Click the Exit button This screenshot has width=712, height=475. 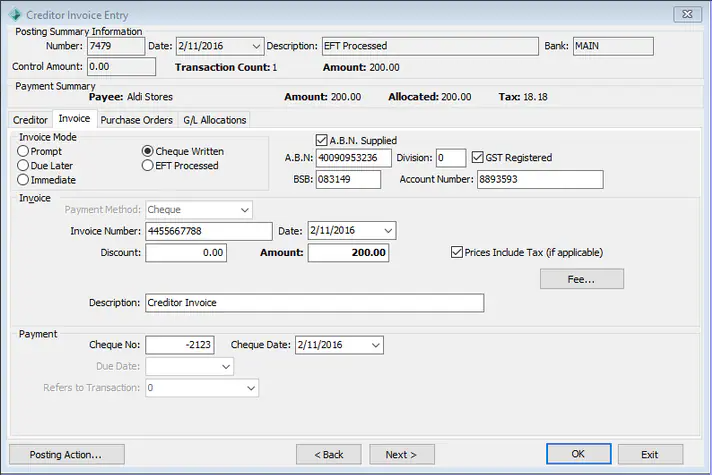coord(650,454)
